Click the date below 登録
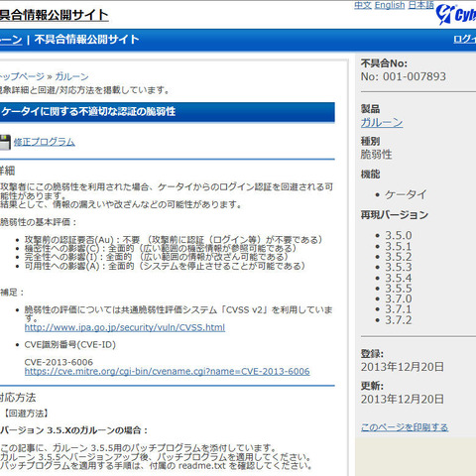This screenshot has height=476, width=476. 403,367
